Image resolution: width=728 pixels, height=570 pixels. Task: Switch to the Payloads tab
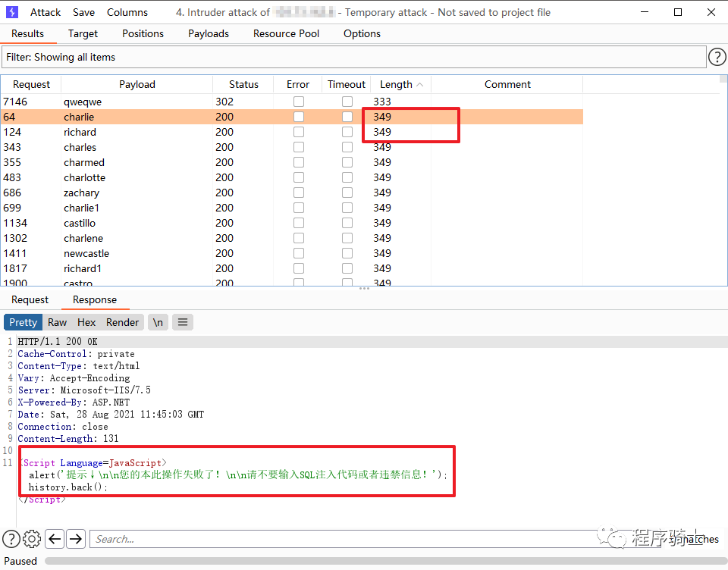[209, 33]
